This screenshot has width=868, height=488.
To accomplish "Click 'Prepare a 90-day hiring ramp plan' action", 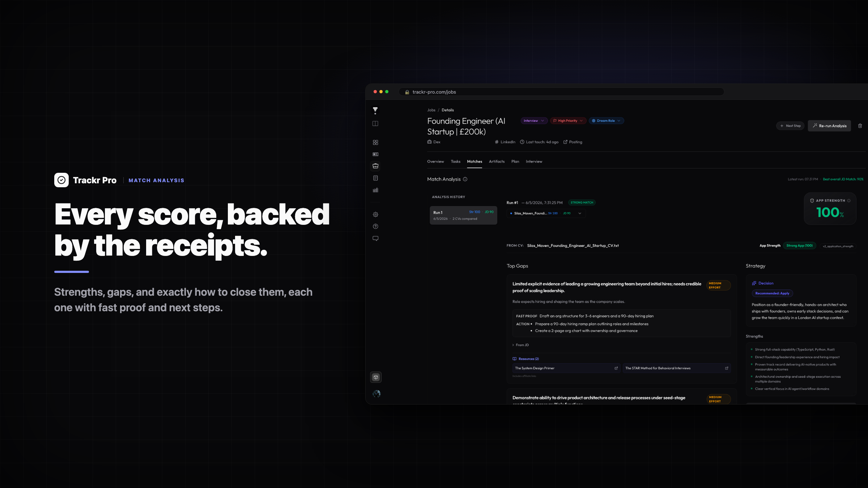I will tap(592, 324).
